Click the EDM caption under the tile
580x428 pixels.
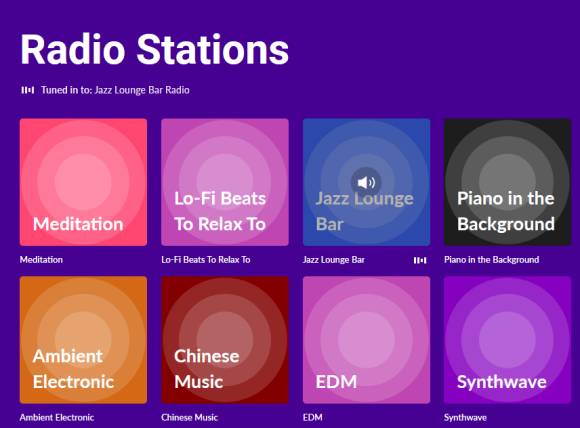pos(313,417)
